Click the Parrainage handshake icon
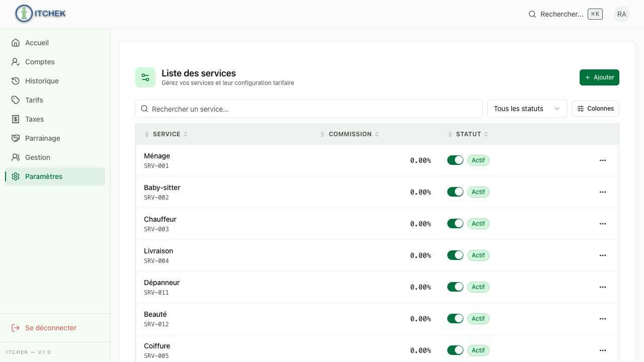 point(16,138)
